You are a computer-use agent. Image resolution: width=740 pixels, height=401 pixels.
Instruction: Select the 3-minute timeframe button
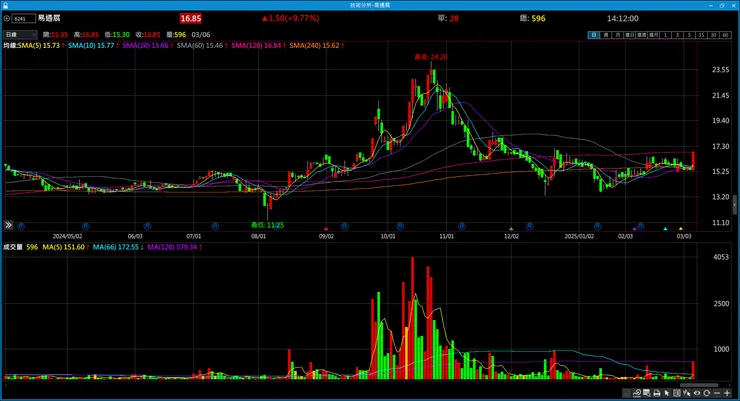tap(677, 35)
